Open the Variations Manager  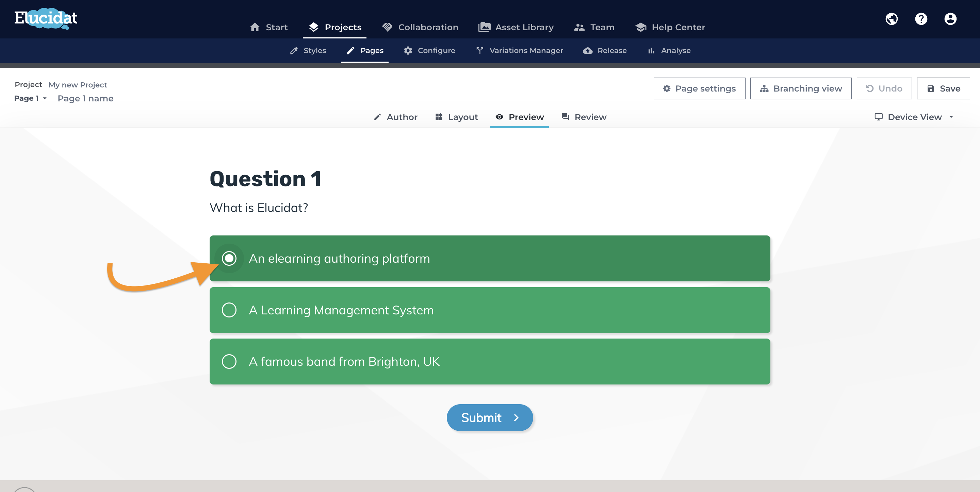coord(520,50)
